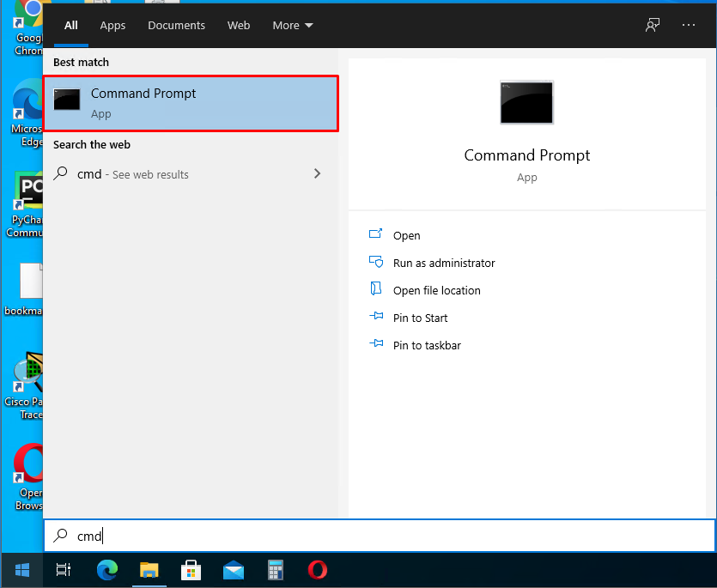Select the PyCharm Community desktop shortcut
The height and width of the screenshot is (588, 717).
(25, 205)
